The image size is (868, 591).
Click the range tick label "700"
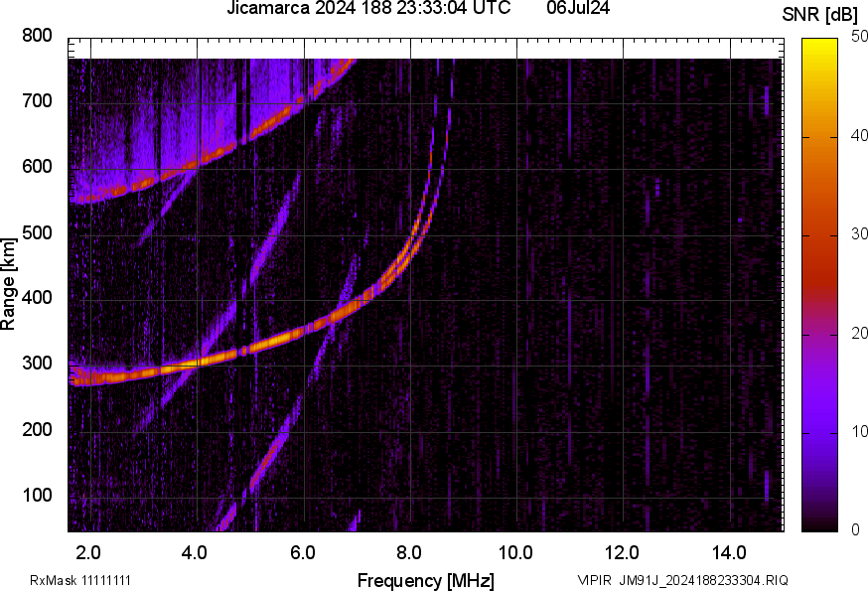[x=37, y=100]
